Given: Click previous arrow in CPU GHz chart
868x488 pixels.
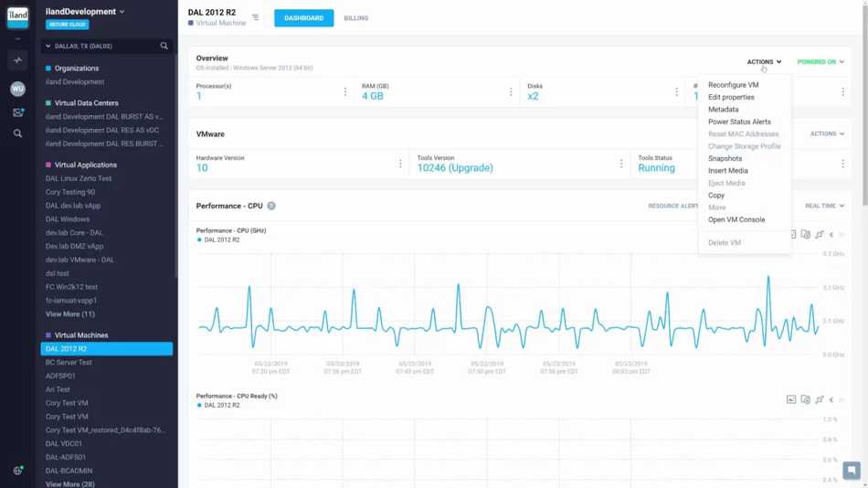Looking at the screenshot, I should tap(831, 234).
